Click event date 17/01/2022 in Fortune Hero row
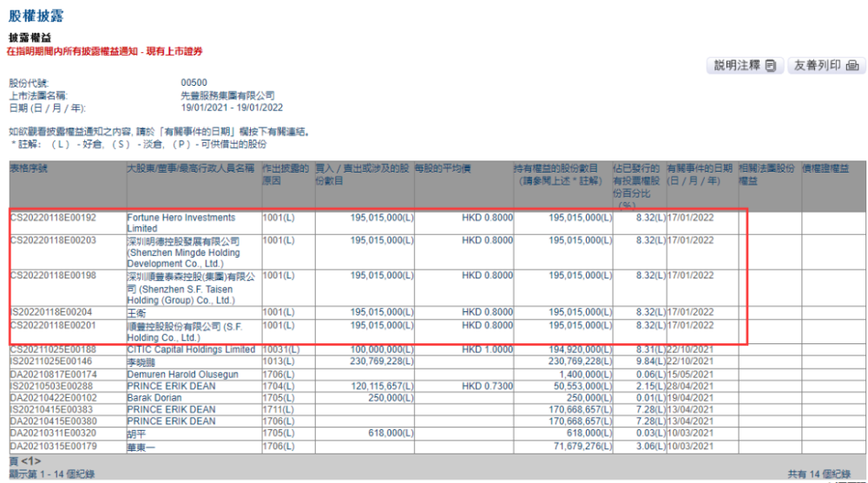 pyautogui.click(x=690, y=218)
